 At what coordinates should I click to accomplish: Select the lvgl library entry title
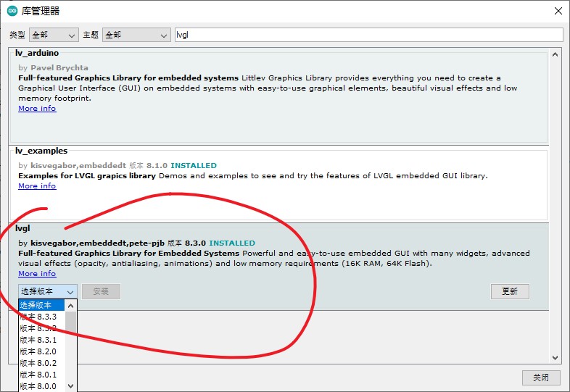22,228
